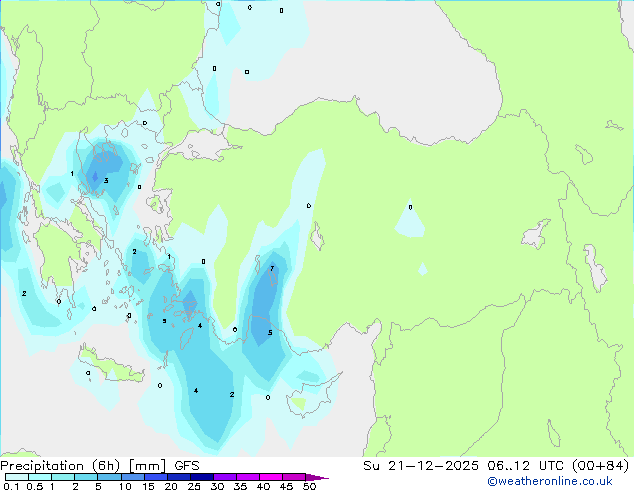Viewport: 634px width, 490px height.
Task: Click the '7' precipitation value on the map
Action: pos(272,268)
